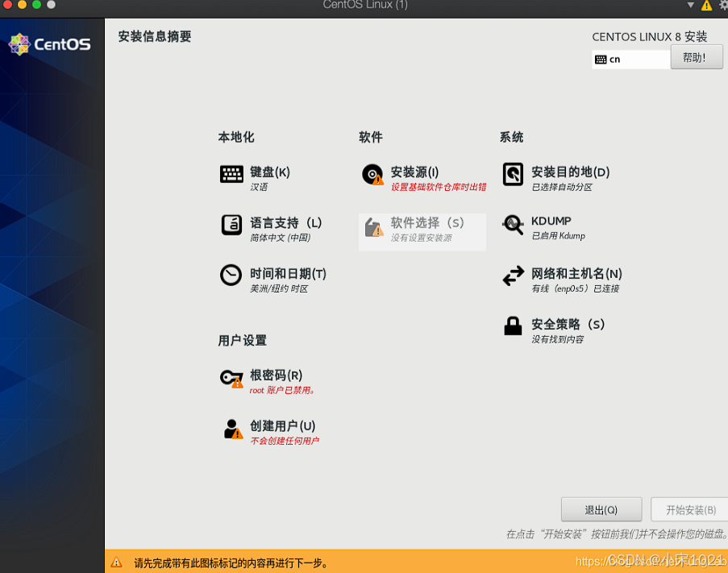
Task: Click the 帮助! help button
Action: point(697,57)
